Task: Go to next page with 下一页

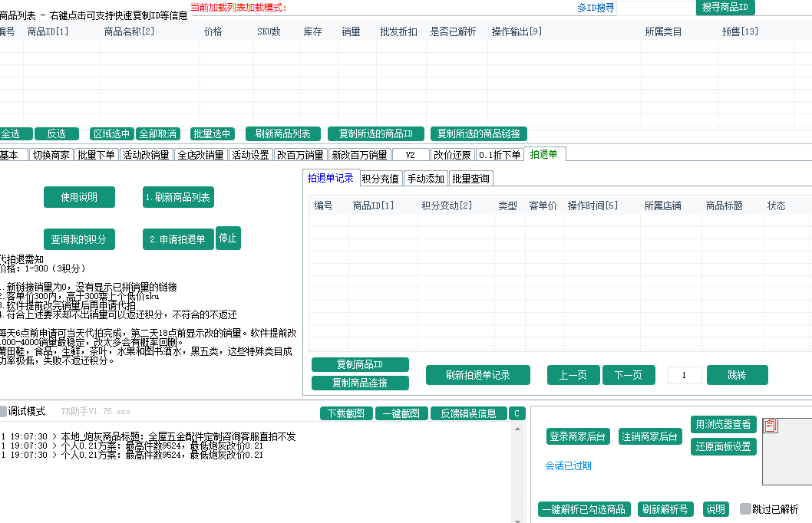Action: click(x=629, y=375)
